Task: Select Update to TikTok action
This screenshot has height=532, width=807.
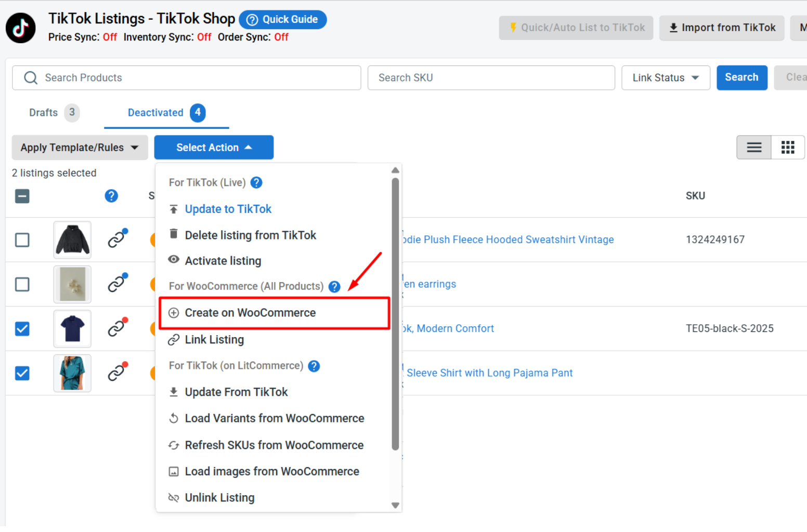Action: point(228,209)
